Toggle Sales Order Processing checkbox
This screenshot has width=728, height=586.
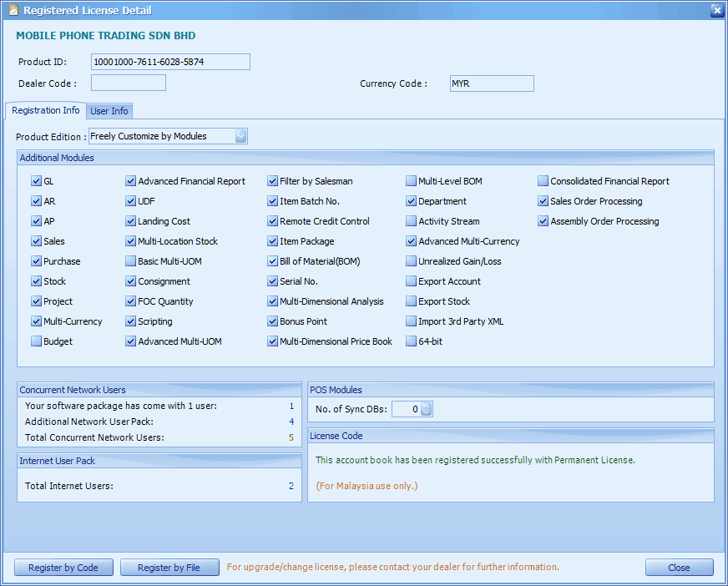click(x=543, y=201)
